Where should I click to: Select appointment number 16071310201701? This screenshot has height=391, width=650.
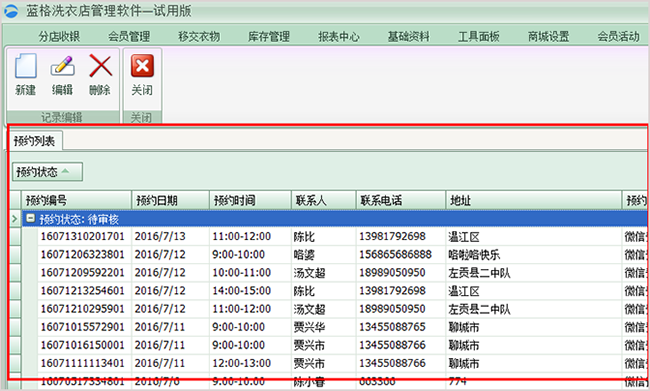click(82, 236)
